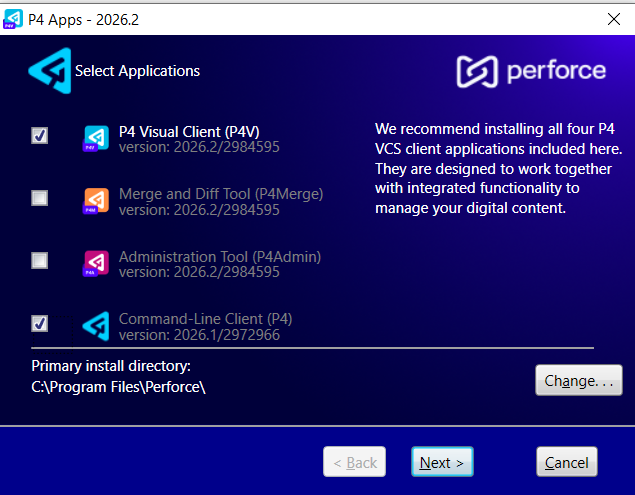Cancel the installer with Cancel button
Screen dimensions: 635x495
[x=567, y=462]
